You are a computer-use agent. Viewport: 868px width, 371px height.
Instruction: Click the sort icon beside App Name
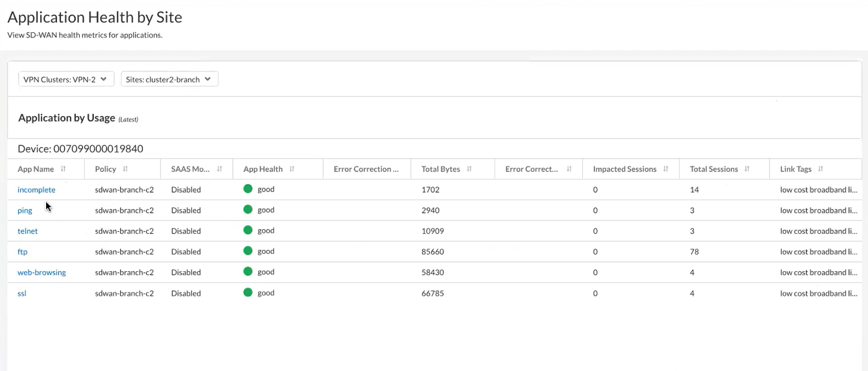tap(63, 169)
